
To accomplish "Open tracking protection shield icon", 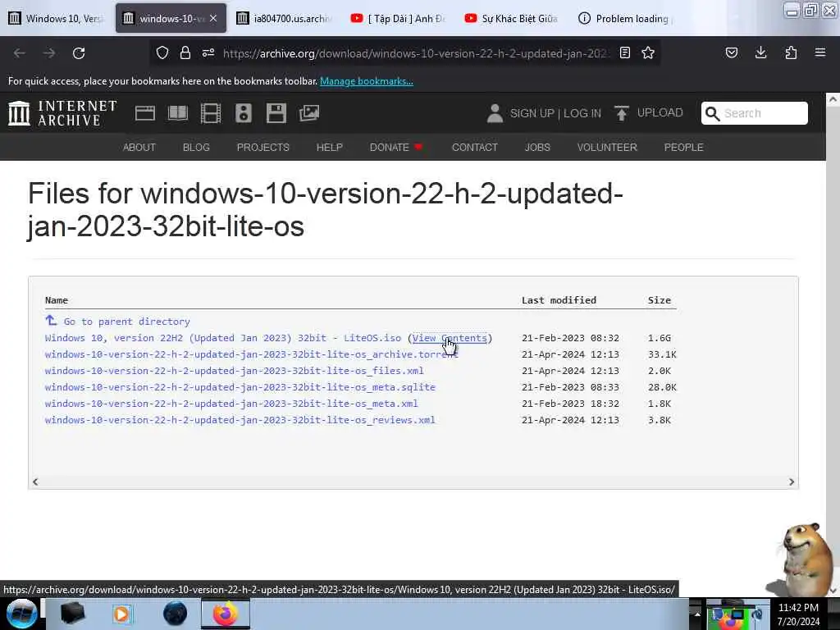I will pos(162,52).
